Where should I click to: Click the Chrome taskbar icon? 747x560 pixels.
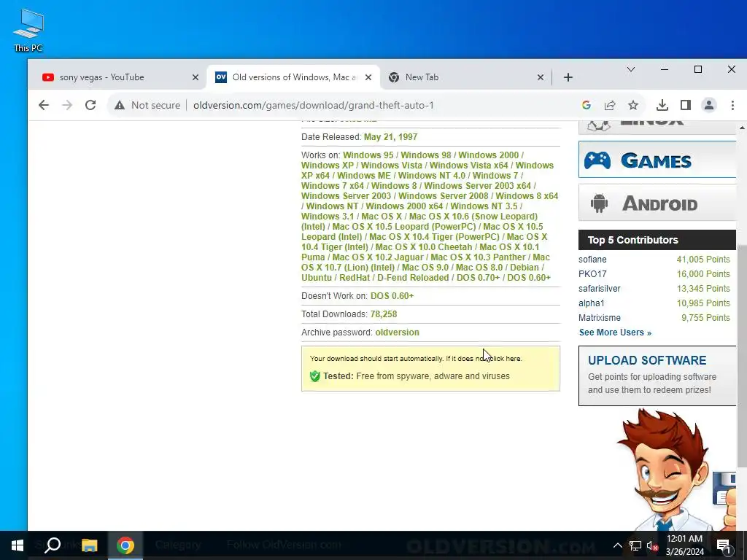(125, 545)
